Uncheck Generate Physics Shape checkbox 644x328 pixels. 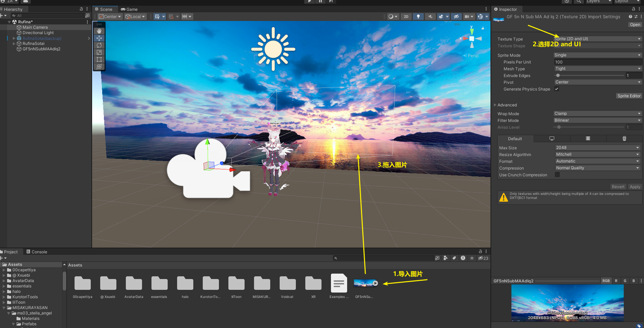557,89
